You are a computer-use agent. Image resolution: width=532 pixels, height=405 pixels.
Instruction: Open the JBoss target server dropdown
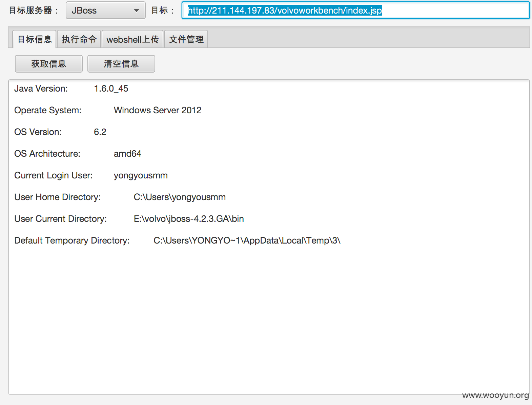point(105,10)
